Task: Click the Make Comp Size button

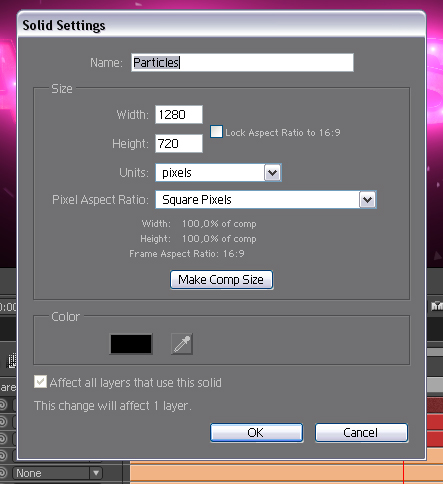Action: point(221,280)
